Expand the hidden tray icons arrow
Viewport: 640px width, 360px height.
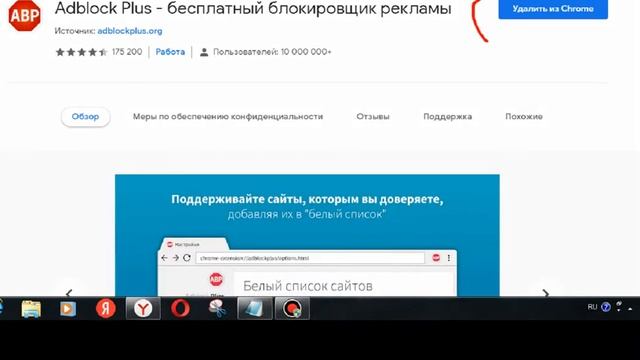tap(630, 309)
